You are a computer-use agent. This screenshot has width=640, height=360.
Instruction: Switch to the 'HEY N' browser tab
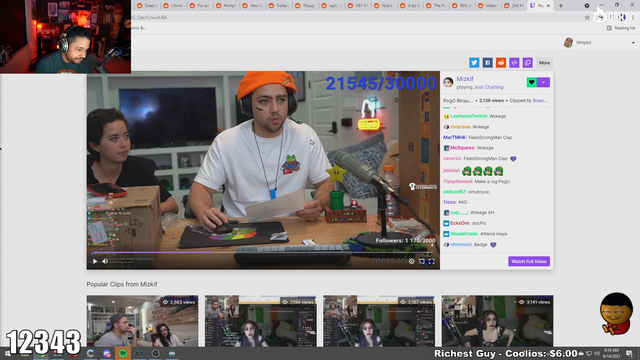358,6
